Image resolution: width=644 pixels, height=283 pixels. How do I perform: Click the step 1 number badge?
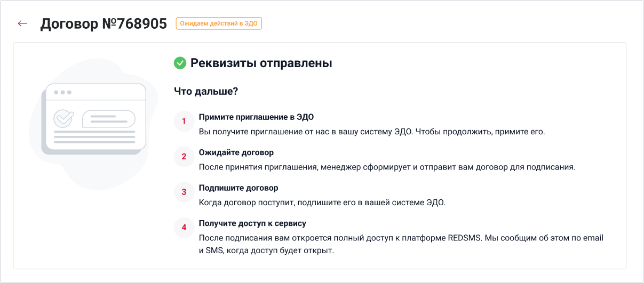coord(184,122)
